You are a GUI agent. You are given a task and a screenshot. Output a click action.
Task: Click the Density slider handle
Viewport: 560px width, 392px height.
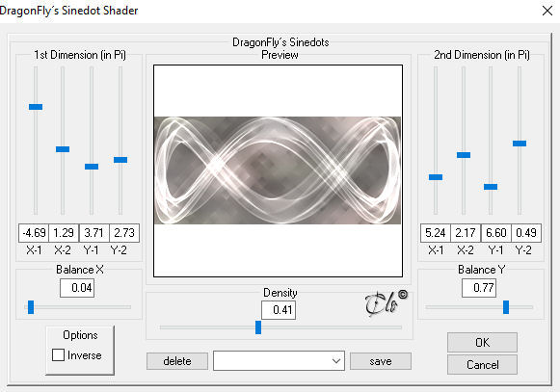pyautogui.click(x=258, y=327)
